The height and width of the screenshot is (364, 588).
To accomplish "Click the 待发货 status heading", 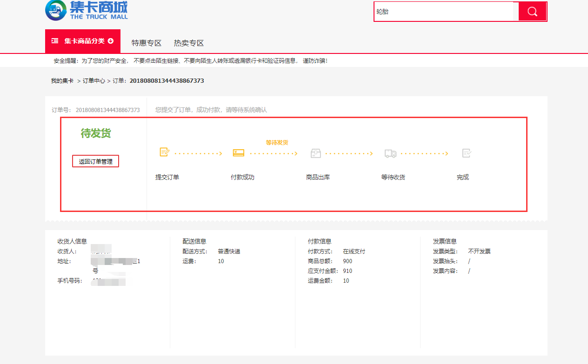I will 96,133.
